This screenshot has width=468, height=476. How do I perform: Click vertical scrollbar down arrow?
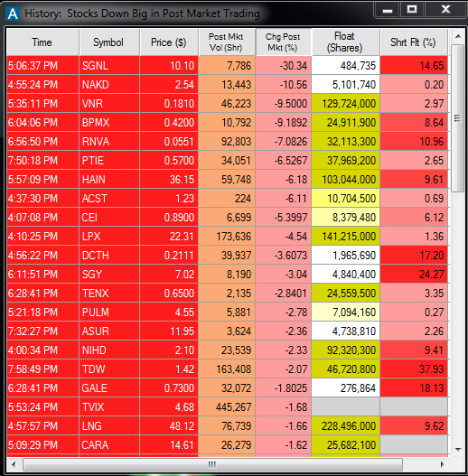click(458, 449)
